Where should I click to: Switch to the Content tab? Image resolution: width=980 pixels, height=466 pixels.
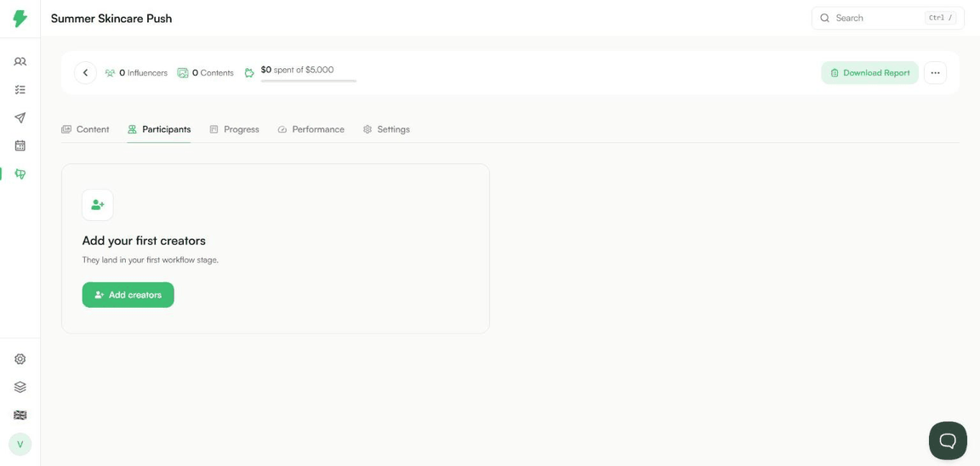point(85,129)
